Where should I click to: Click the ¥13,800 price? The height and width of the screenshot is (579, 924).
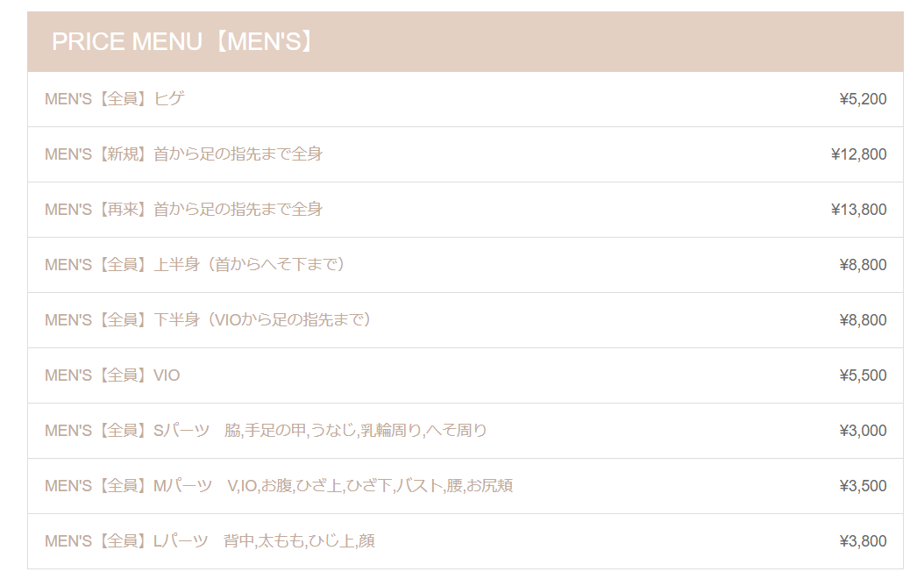coord(858,210)
